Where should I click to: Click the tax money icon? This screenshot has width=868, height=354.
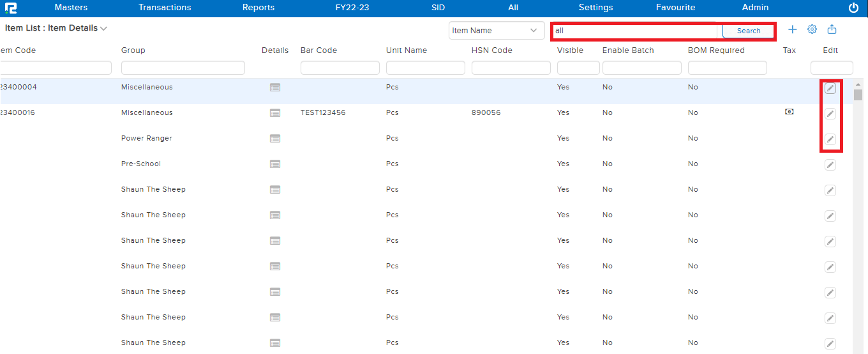tap(789, 112)
